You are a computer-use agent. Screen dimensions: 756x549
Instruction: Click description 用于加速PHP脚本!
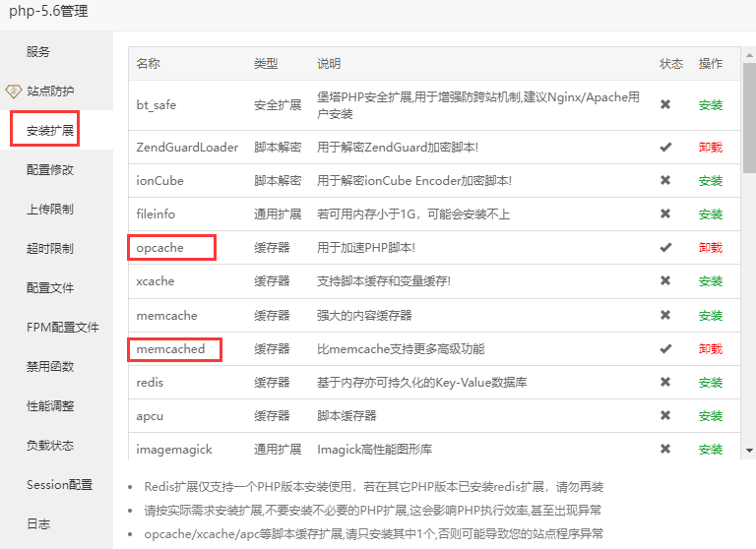[366, 248]
